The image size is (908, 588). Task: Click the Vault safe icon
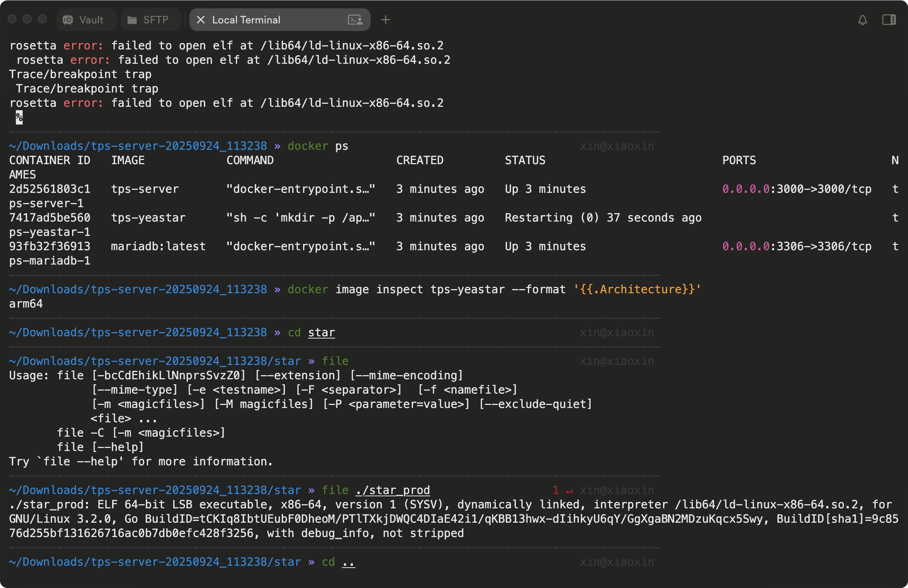coord(68,20)
